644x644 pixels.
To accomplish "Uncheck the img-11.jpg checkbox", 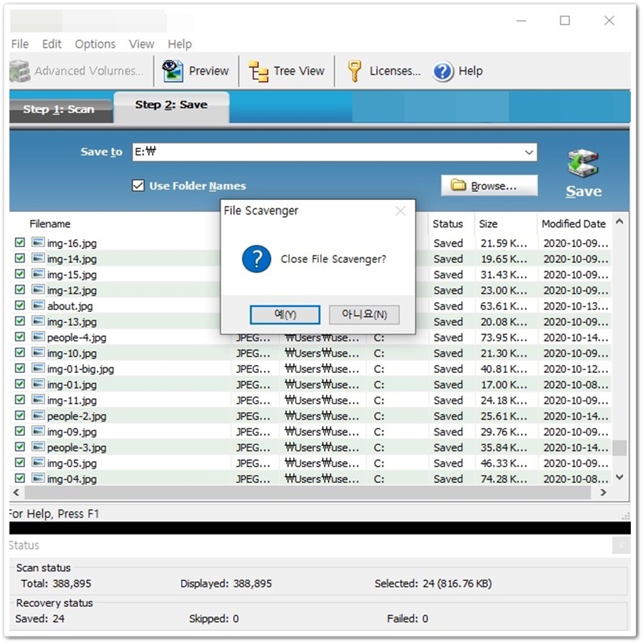I will [19, 399].
